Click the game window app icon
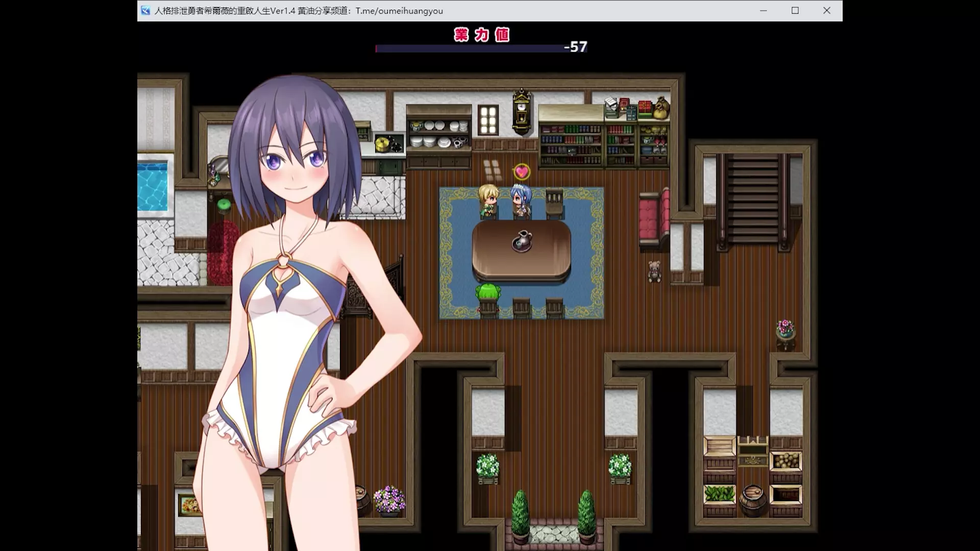The width and height of the screenshot is (980, 551). (145, 11)
